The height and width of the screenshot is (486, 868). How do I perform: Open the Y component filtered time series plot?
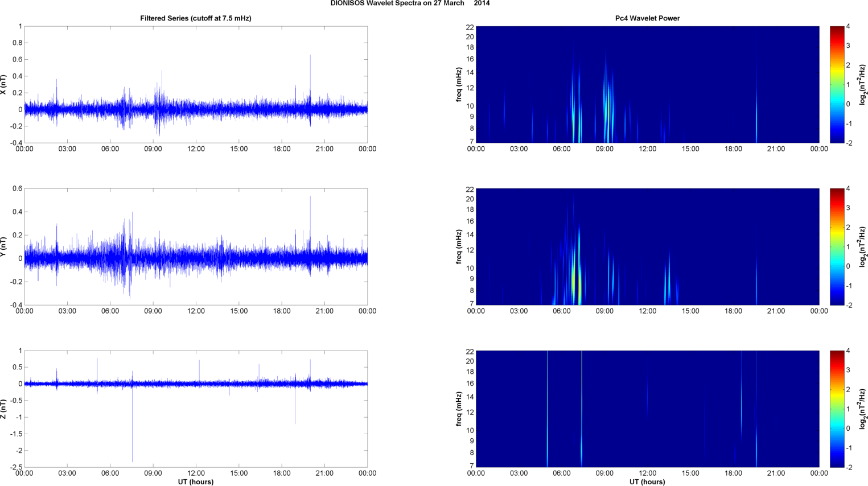click(x=196, y=247)
